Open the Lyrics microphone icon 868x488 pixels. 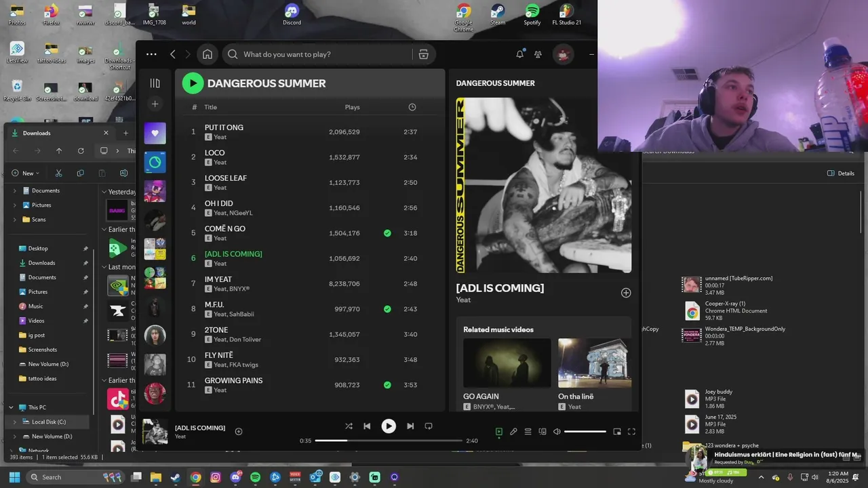513,432
